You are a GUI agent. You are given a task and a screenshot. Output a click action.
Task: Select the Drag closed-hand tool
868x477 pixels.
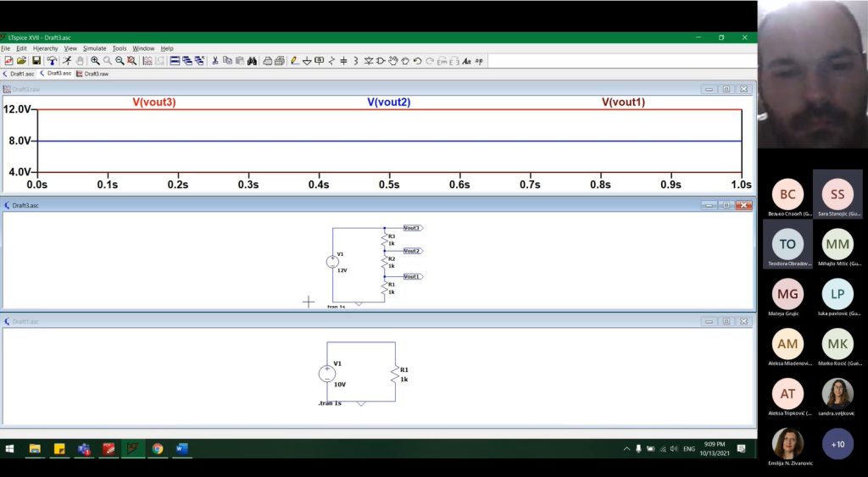405,61
